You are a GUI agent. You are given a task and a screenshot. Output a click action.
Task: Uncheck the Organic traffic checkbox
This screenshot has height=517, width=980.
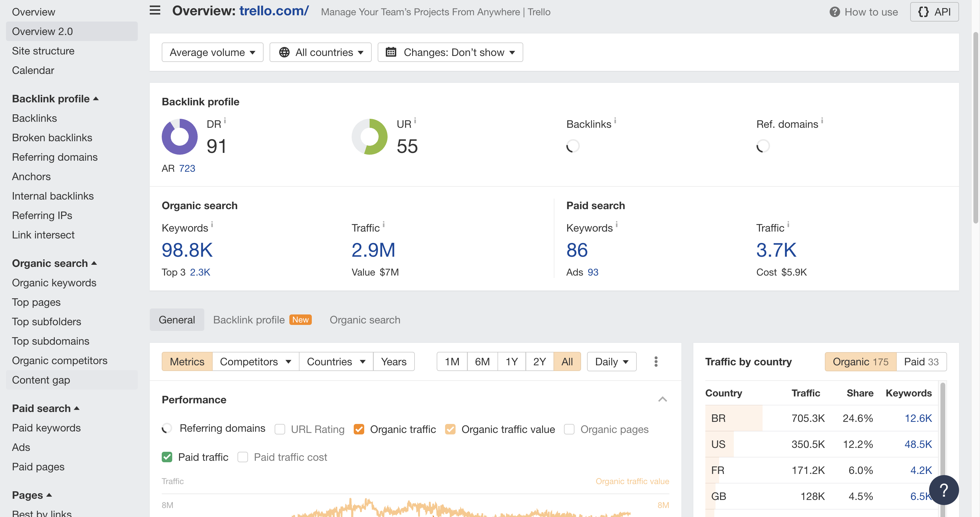tap(359, 429)
